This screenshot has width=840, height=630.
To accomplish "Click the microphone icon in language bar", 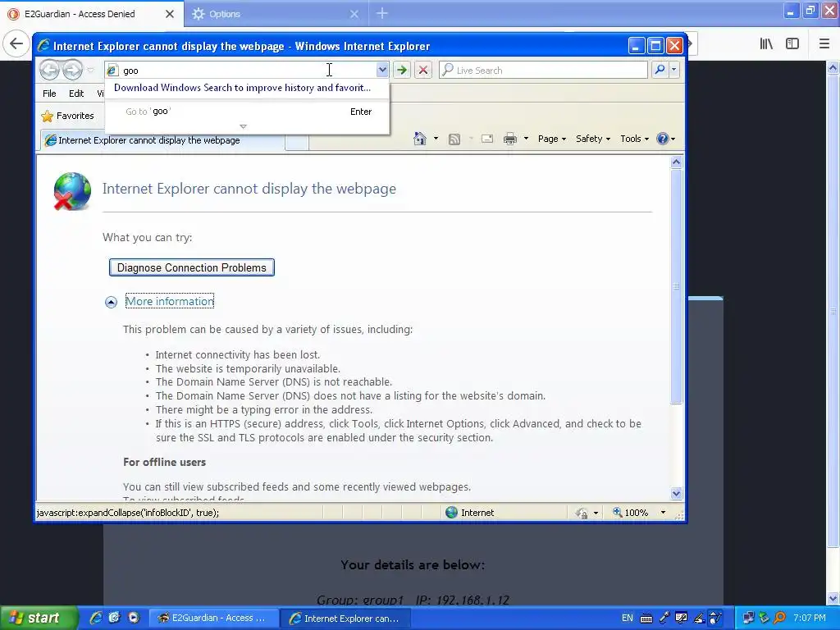I will tap(664, 618).
